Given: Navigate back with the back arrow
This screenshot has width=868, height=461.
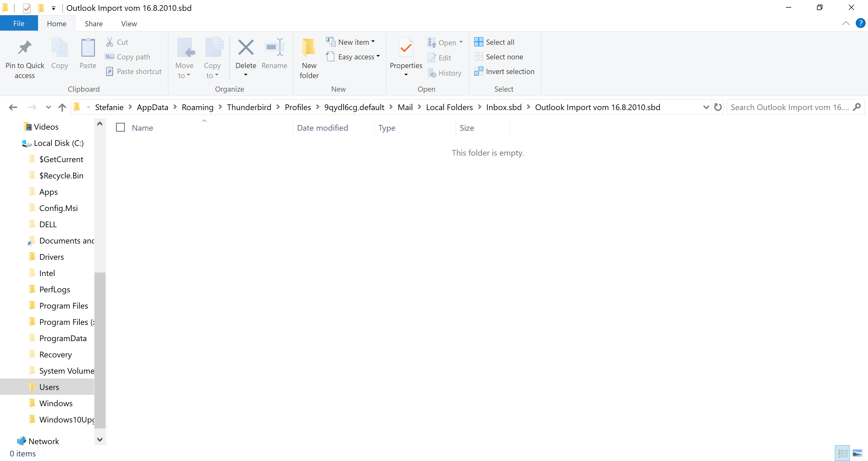Looking at the screenshot, I should (x=13, y=107).
